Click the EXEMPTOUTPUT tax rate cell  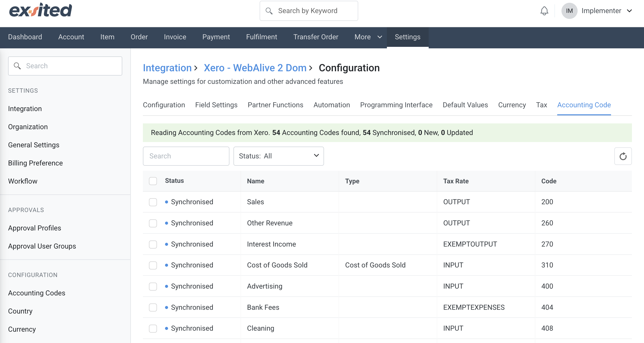[x=470, y=244]
